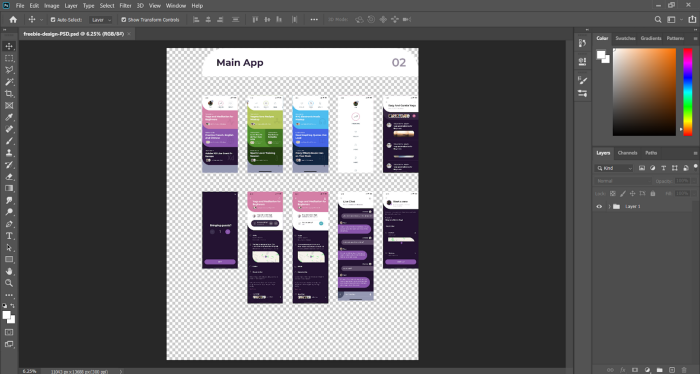Switch to the Swatches tab
This screenshot has height=374, width=700.
tap(625, 38)
